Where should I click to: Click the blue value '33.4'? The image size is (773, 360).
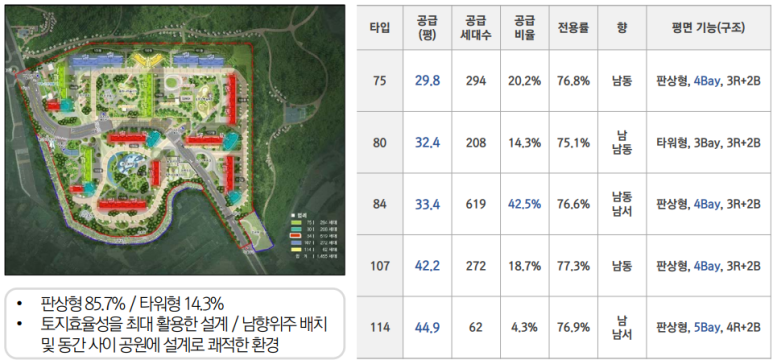[x=427, y=204]
